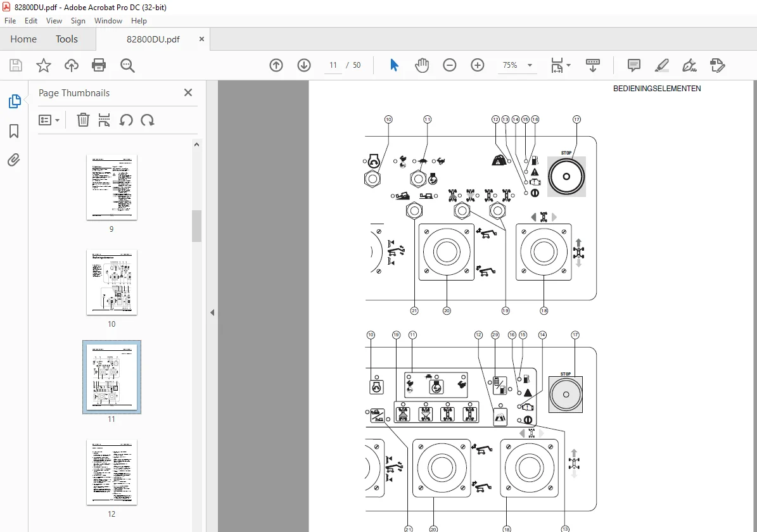Expand the 75% zoom level dropdown
The height and width of the screenshot is (532, 757).
[530, 65]
